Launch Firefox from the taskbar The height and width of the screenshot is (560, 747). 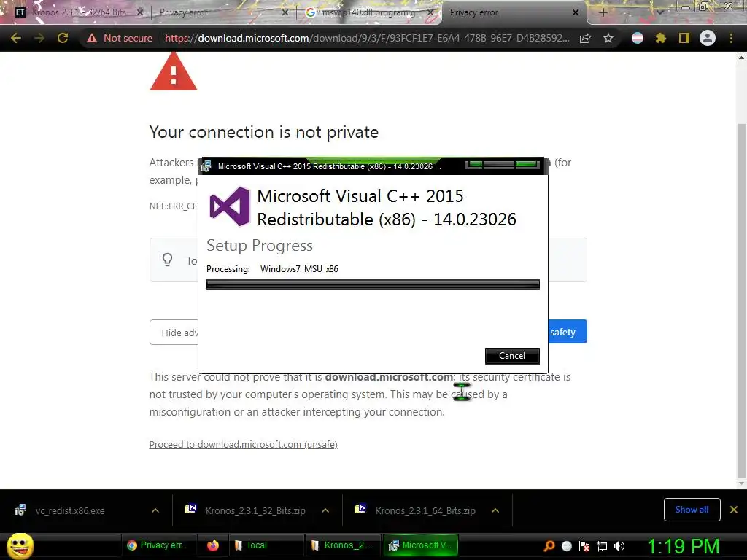213,545
